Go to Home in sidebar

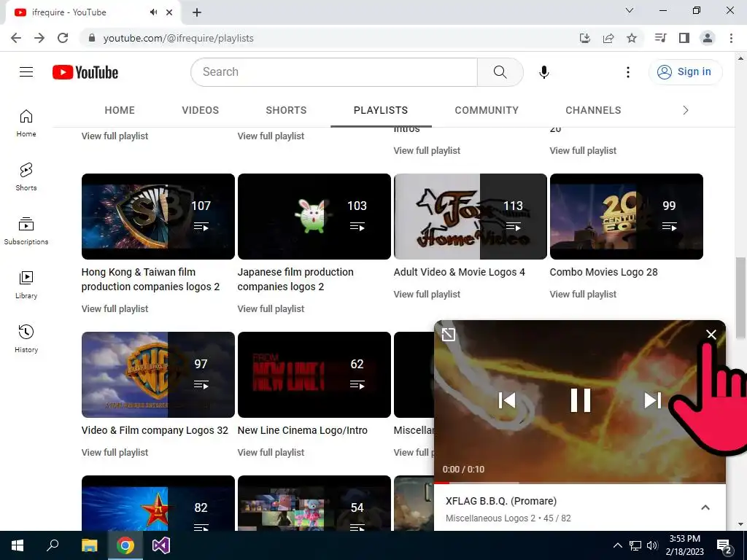click(x=26, y=122)
